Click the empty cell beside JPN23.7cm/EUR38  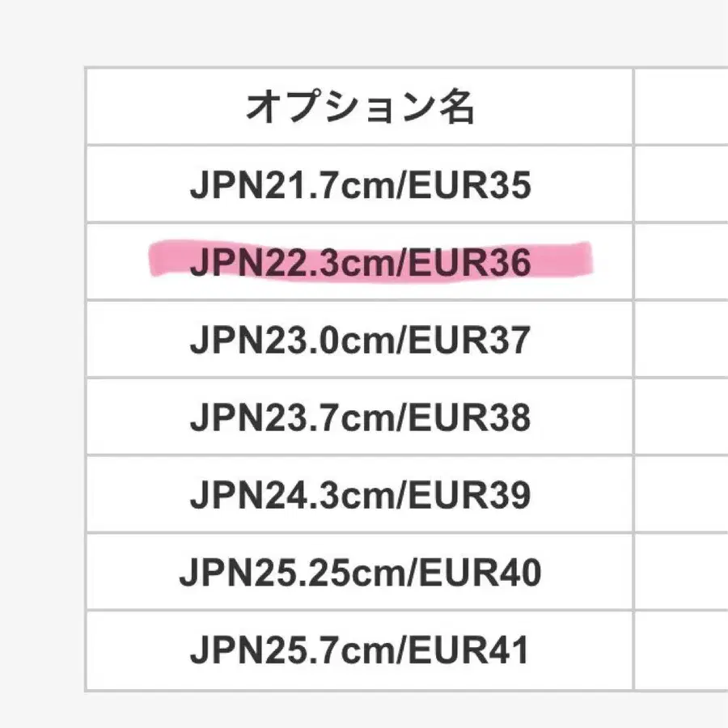point(681,417)
